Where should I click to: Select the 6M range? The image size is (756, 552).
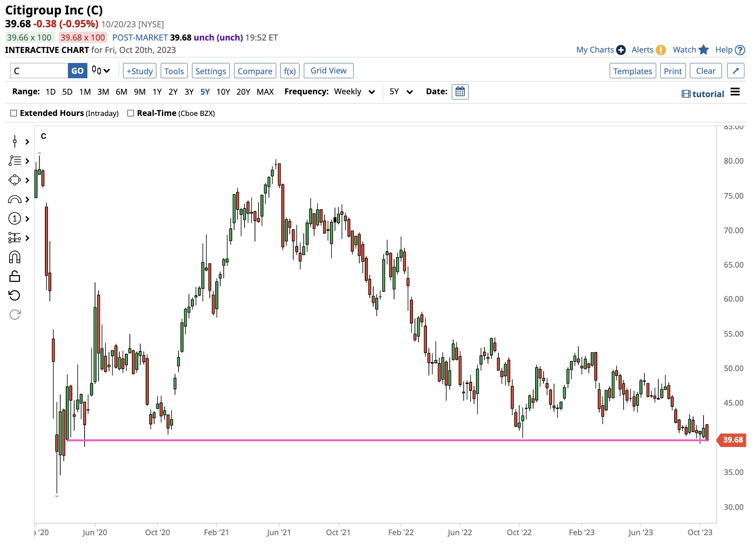(121, 92)
